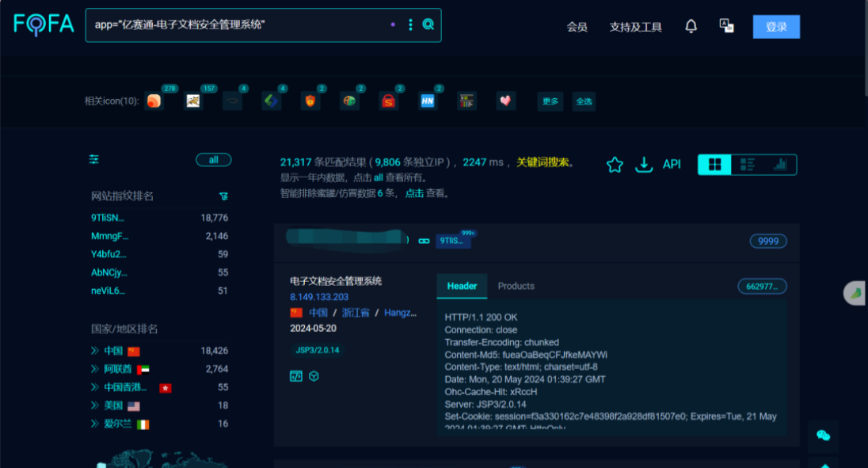Open the 支持及工具 menu
868x468 pixels.
coord(635,27)
